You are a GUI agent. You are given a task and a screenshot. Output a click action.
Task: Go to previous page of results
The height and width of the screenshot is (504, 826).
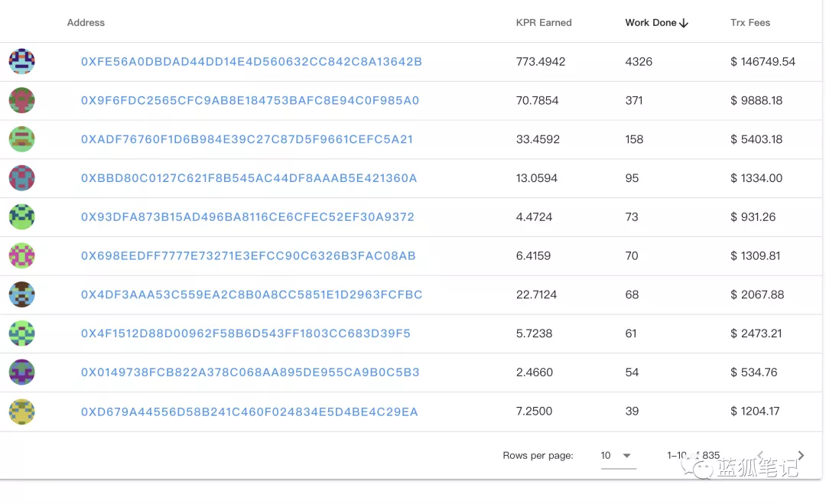(x=760, y=456)
